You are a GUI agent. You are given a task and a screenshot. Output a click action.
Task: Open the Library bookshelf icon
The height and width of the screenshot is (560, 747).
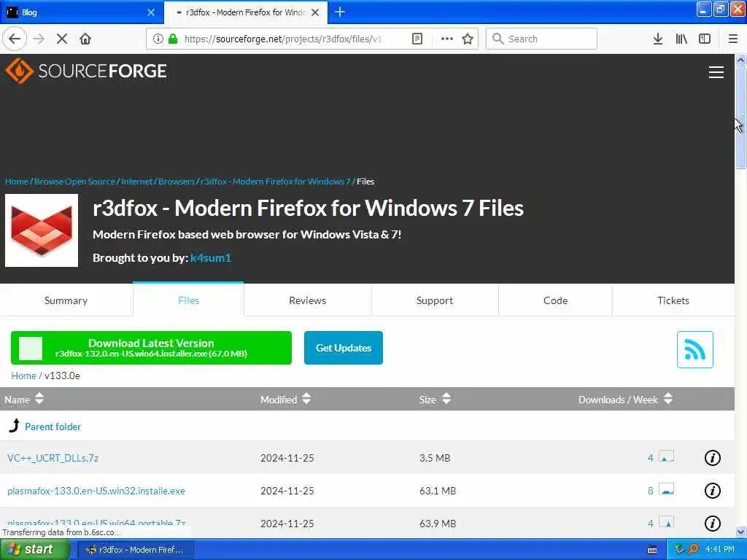[x=681, y=39]
